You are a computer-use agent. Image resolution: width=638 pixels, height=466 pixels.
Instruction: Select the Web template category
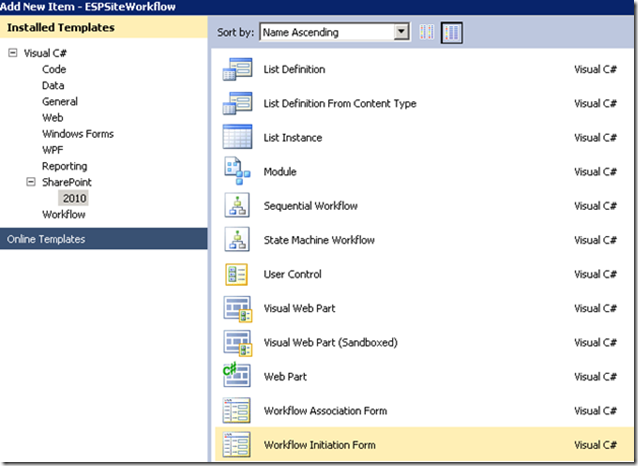(52, 118)
